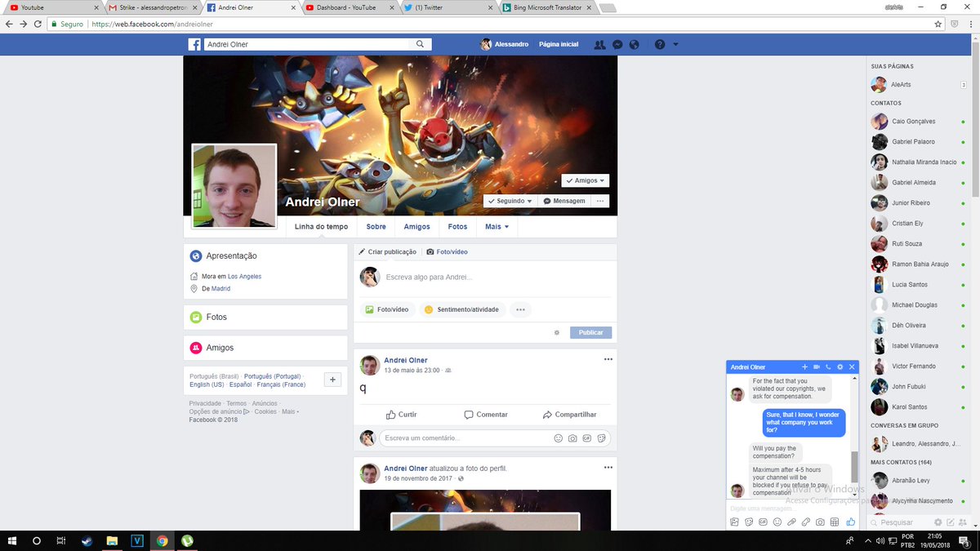Switch to the Sobre tab

pyautogui.click(x=376, y=227)
